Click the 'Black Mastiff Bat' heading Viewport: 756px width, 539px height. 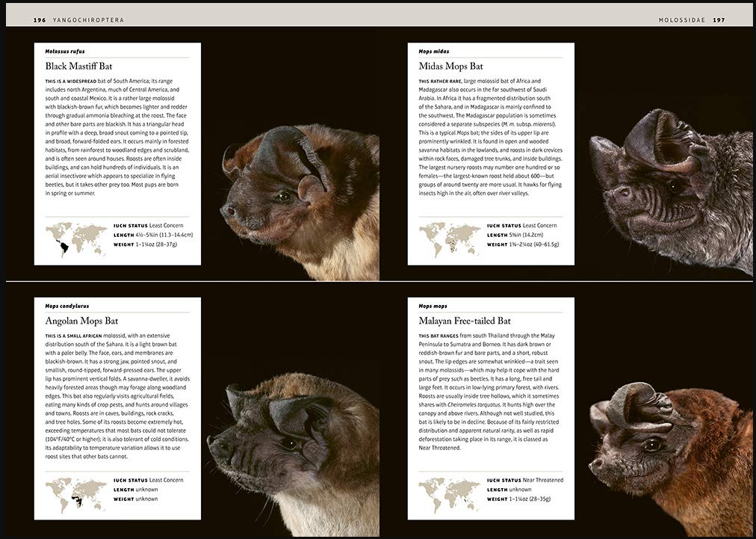point(78,67)
